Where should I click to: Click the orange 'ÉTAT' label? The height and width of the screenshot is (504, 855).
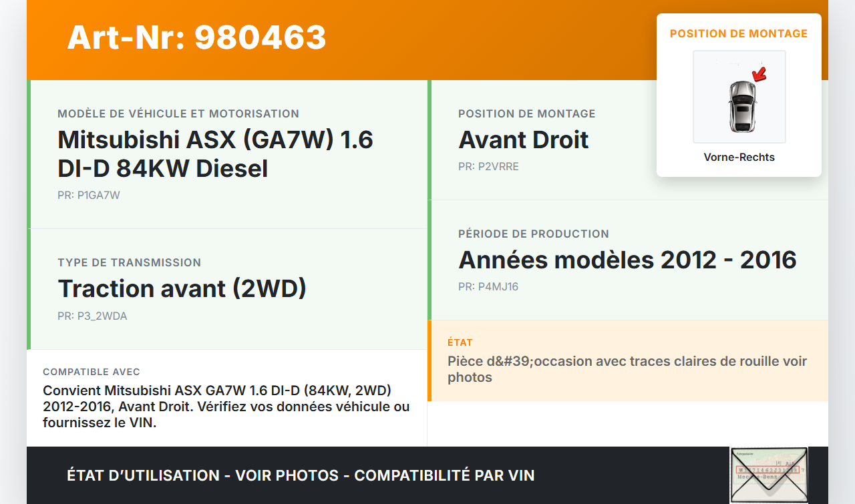(460, 342)
